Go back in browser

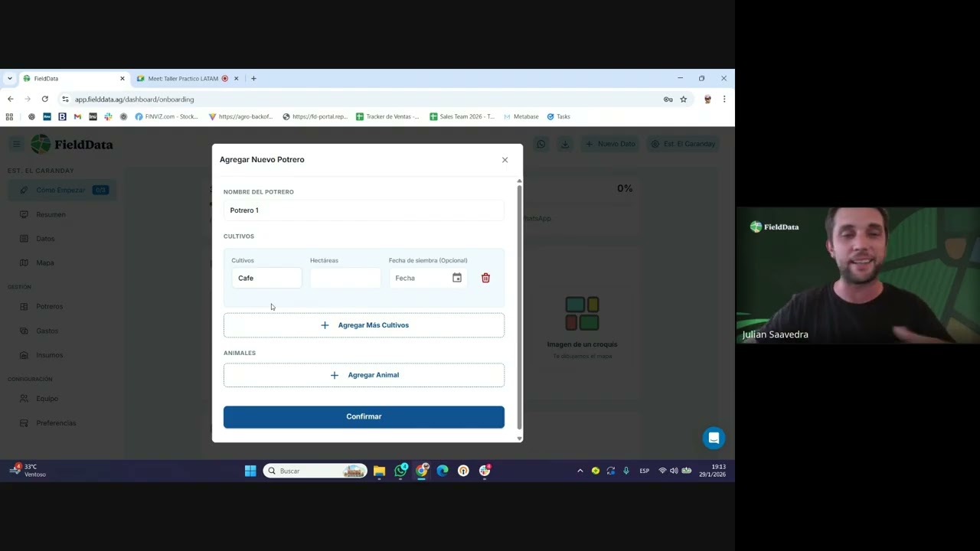[x=10, y=99]
